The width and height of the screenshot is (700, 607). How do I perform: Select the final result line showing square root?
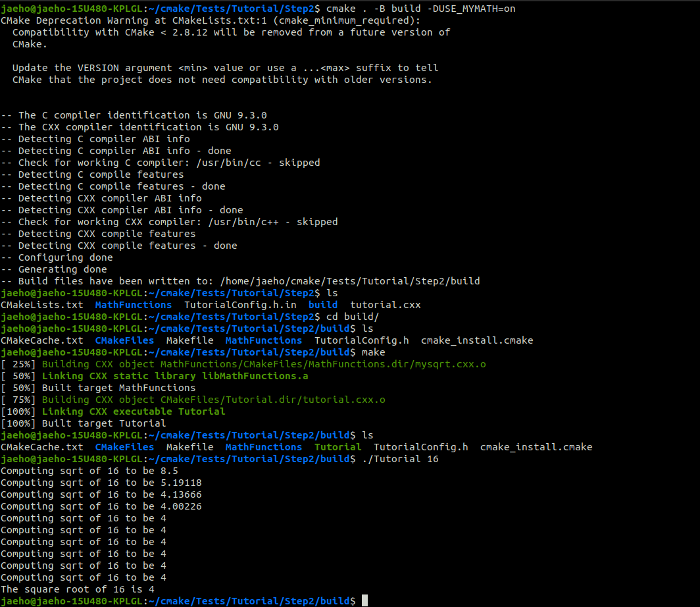coord(79,589)
